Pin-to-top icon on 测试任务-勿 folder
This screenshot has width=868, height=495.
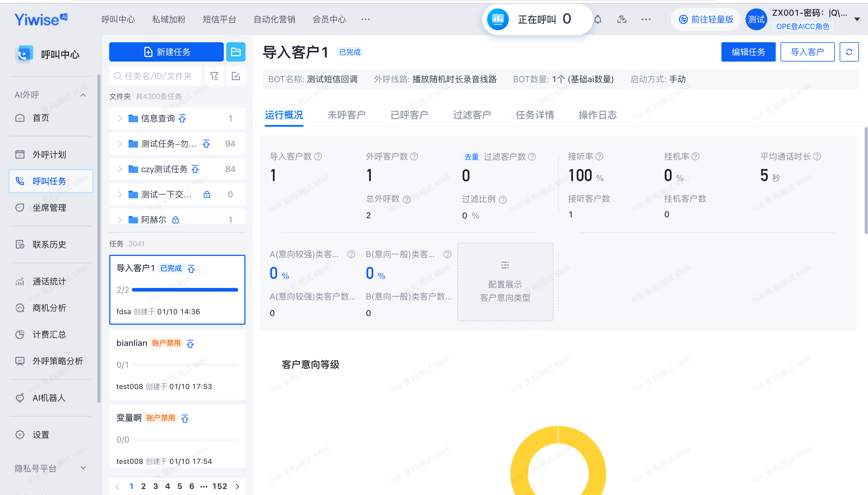(x=206, y=144)
